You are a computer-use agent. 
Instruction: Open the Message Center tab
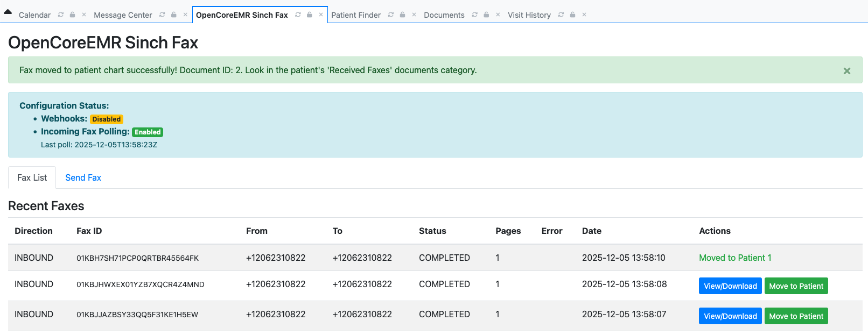(123, 15)
